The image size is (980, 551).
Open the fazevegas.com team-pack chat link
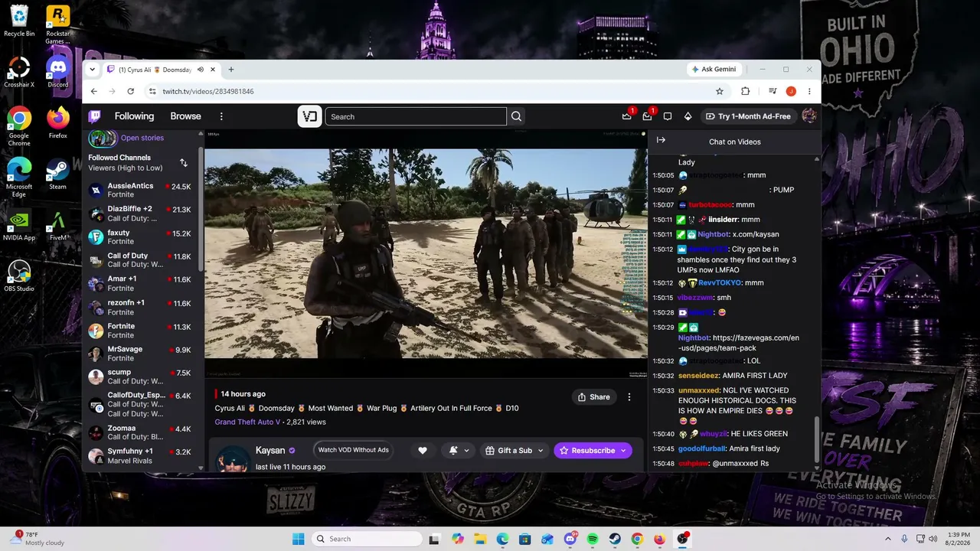pyautogui.click(x=738, y=343)
